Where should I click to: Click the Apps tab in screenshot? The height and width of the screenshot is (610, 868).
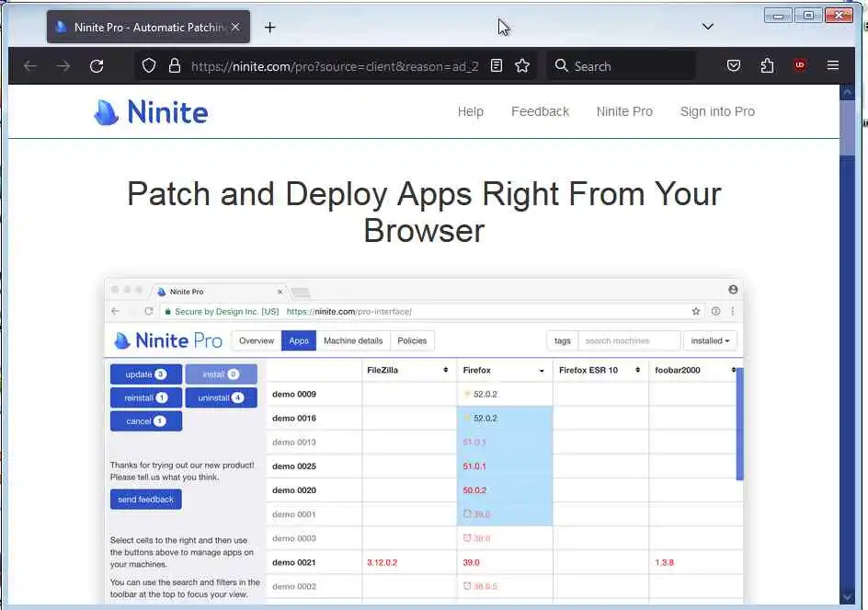point(298,340)
